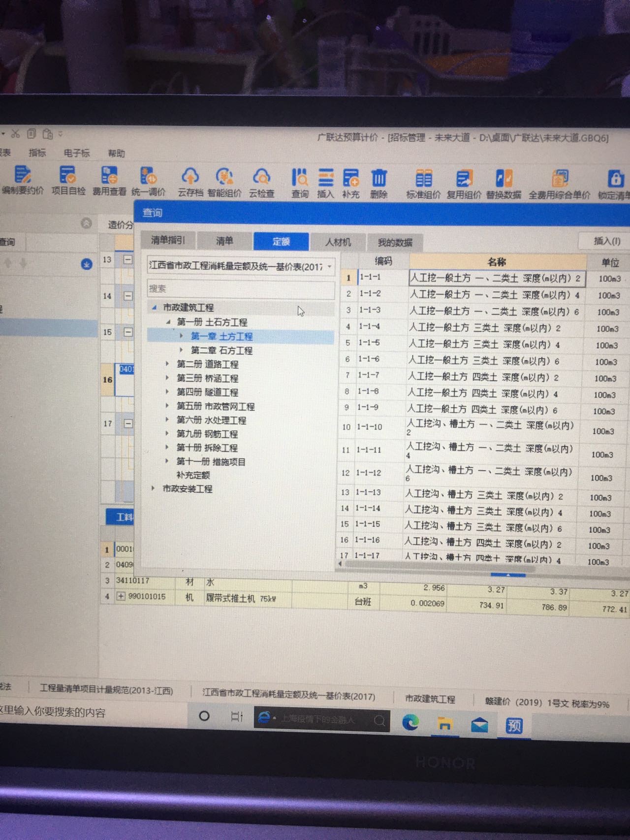Select 第十册 拆除工程
Screen dimensions: 630x840
pos(207,448)
